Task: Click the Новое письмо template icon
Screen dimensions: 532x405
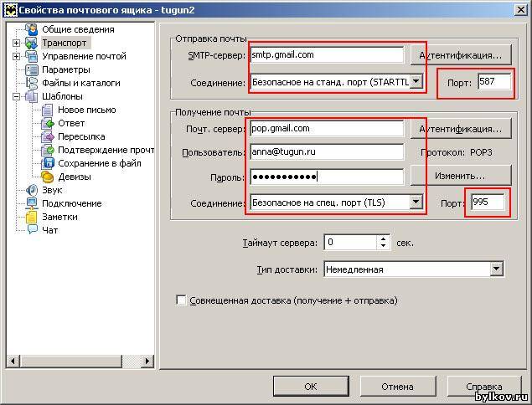Action: pyautogui.click(x=48, y=110)
